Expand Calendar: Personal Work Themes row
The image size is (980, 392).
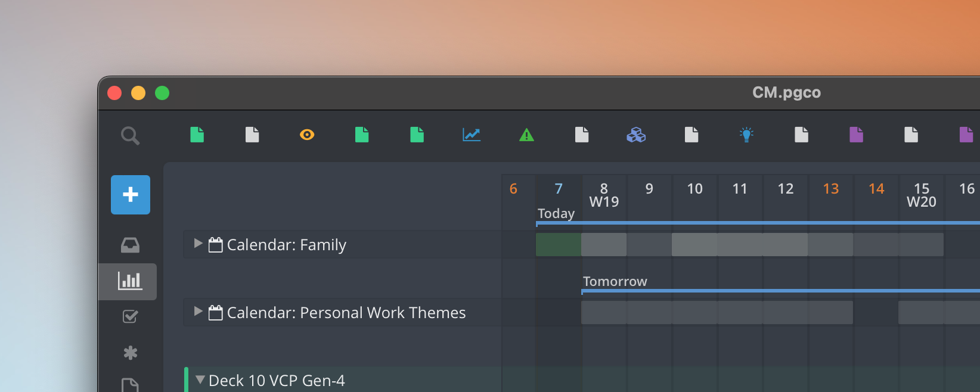[199, 312]
